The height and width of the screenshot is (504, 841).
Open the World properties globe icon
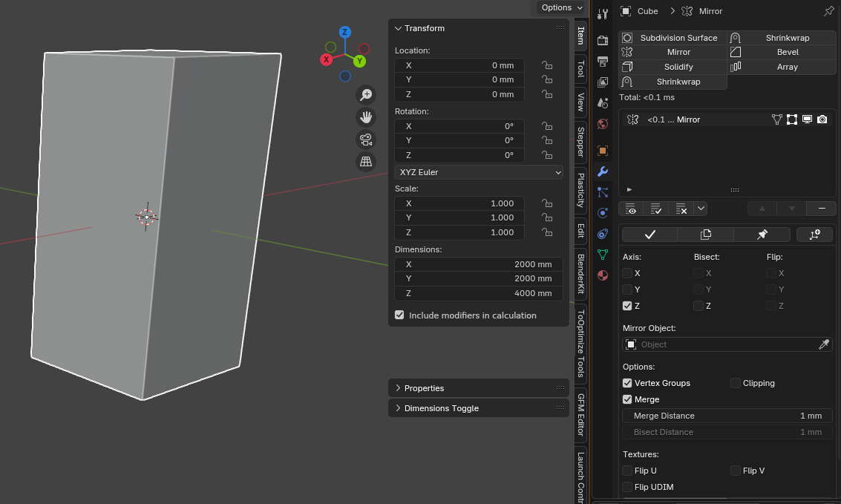[603, 124]
